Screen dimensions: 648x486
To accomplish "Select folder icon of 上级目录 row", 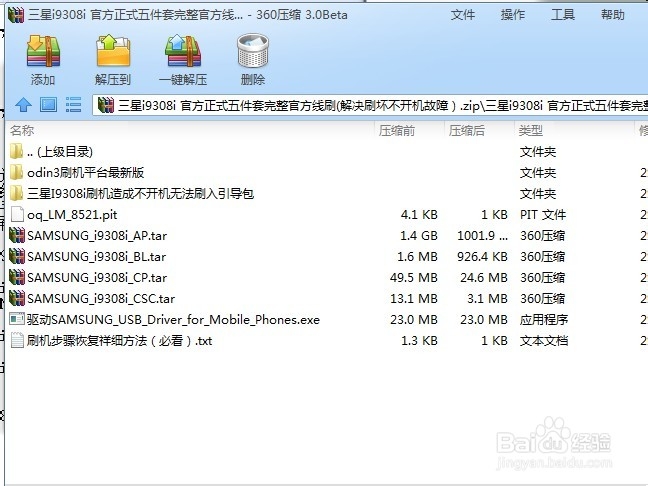I will [16, 151].
